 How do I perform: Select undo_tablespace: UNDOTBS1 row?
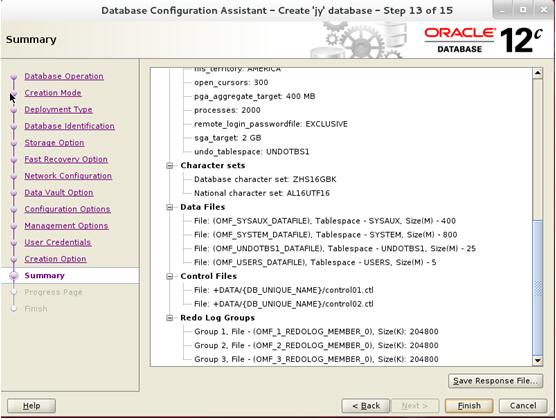(x=251, y=152)
